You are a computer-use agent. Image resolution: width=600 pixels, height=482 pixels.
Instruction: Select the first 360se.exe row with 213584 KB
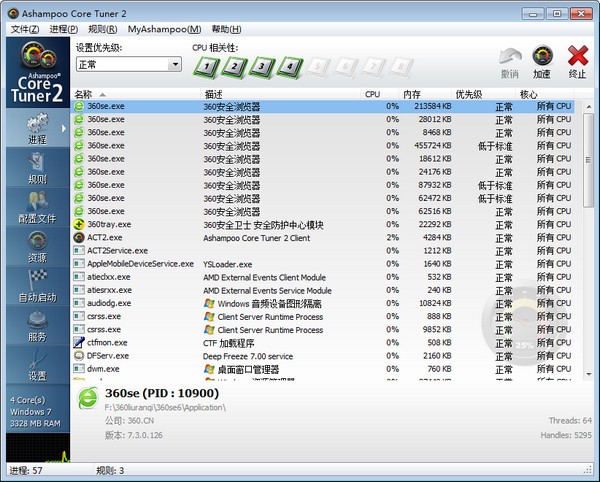(x=323, y=106)
